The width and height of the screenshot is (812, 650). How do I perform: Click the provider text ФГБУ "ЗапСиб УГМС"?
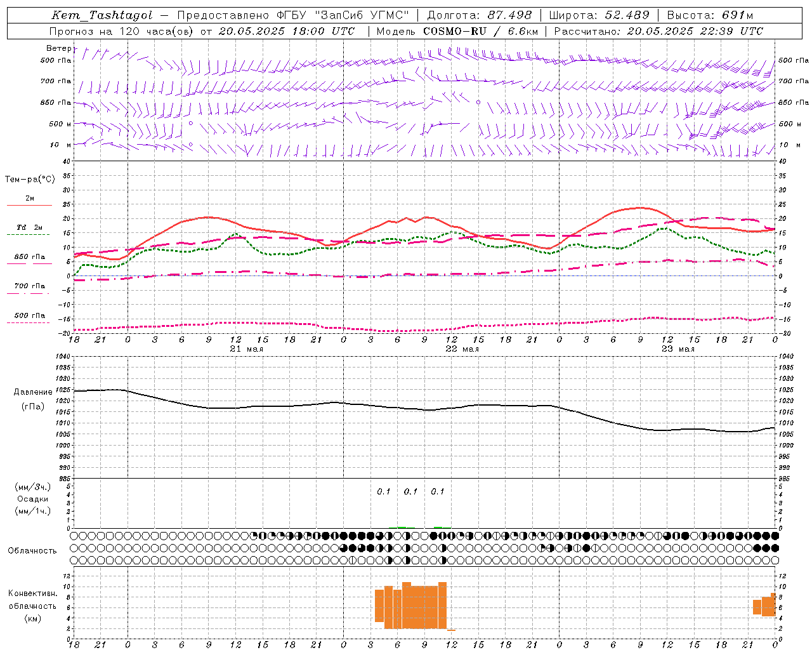point(343,15)
